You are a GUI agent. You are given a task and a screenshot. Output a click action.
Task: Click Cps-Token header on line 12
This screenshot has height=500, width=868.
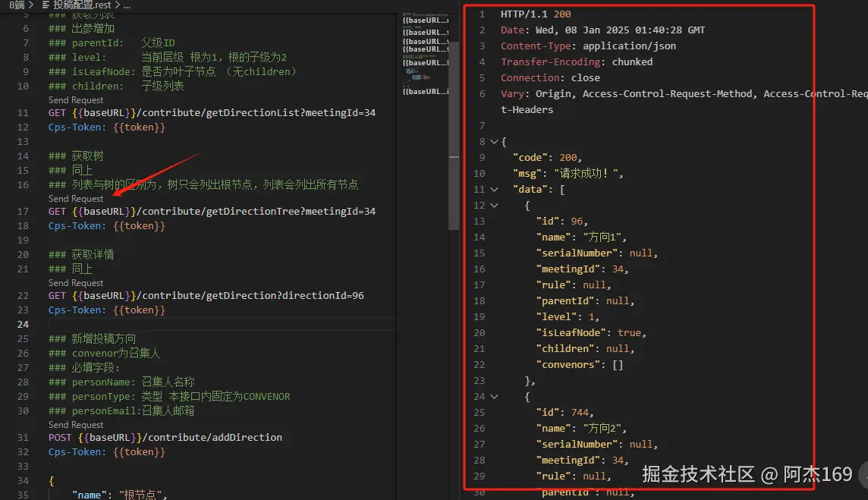[106, 127]
